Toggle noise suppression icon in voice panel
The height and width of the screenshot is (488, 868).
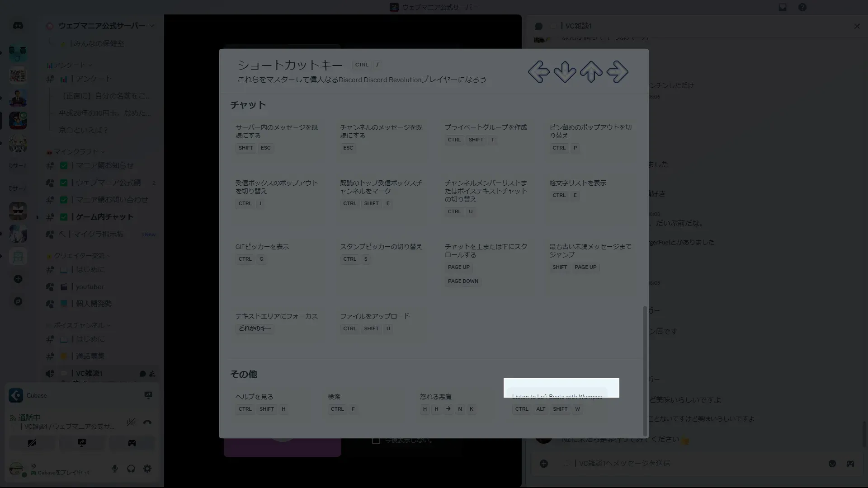pos(131,422)
